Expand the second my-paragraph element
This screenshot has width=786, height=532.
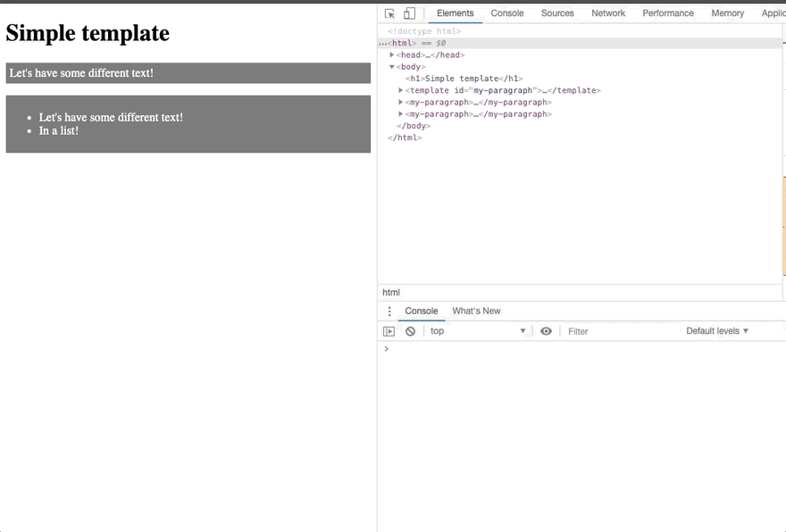click(400, 114)
